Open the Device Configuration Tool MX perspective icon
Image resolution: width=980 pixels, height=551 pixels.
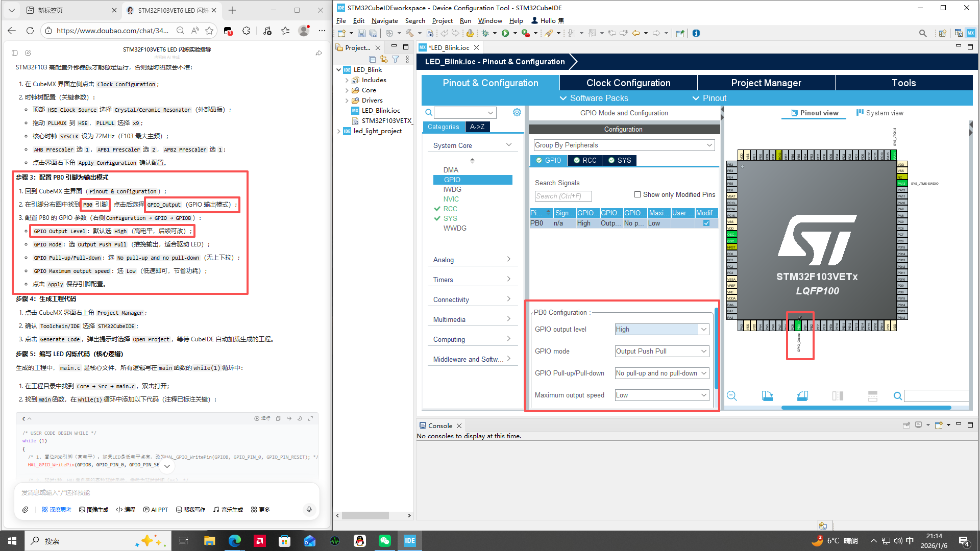pos(971,34)
